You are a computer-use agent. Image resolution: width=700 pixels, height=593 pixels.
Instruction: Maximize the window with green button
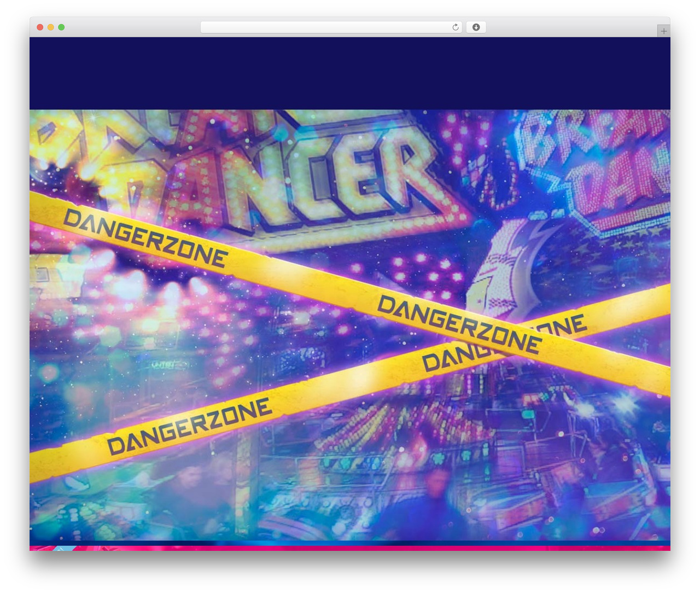(61, 27)
